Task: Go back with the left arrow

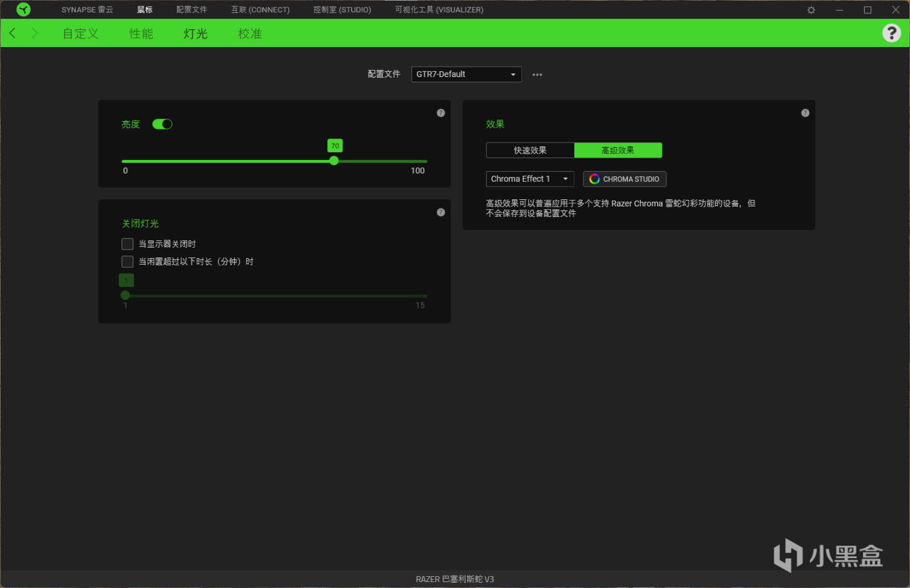Action: click(12, 33)
